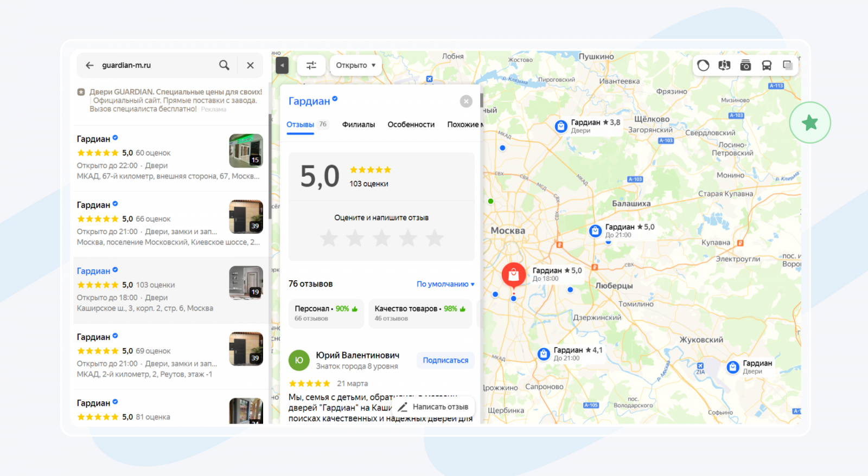Click the verified badge beside the card title
The height and width of the screenshot is (476, 868).
point(335,99)
